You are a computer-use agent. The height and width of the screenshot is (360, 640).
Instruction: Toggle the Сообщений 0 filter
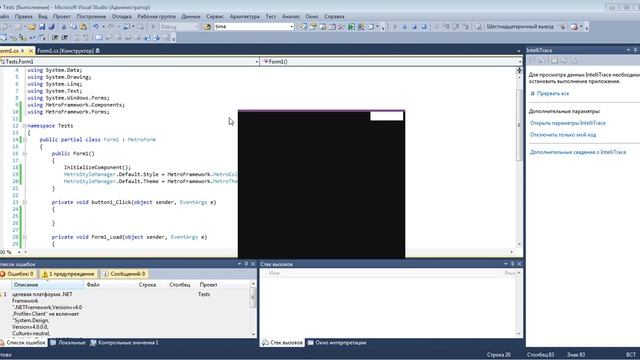coord(124,274)
